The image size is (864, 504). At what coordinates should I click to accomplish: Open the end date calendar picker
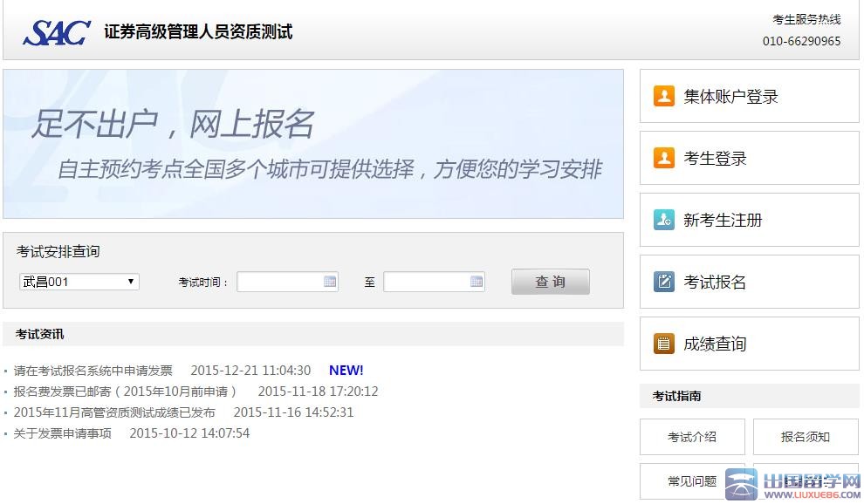point(476,281)
